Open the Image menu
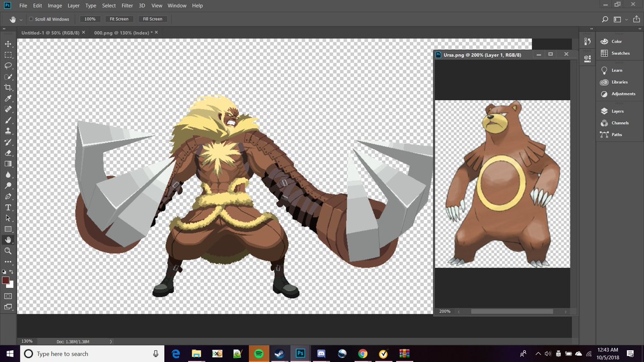This screenshot has height=362, width=644. [55, 5]
